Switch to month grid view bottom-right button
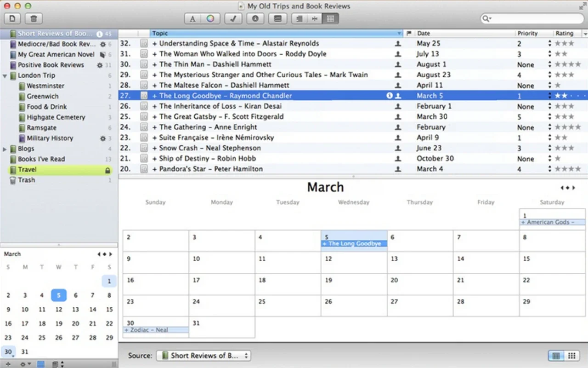The image size is (588, 368). 556,356
